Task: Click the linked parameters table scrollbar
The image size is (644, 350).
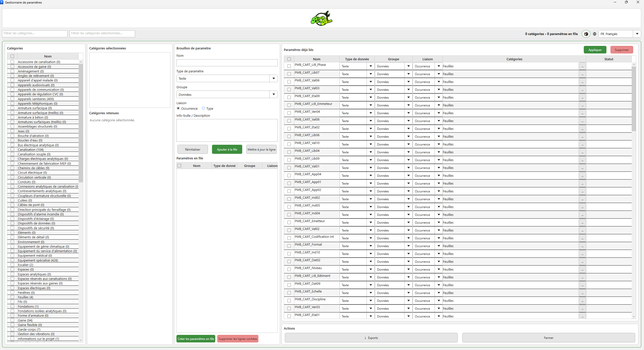Action: pyautogui.click(x=634, y=99)
